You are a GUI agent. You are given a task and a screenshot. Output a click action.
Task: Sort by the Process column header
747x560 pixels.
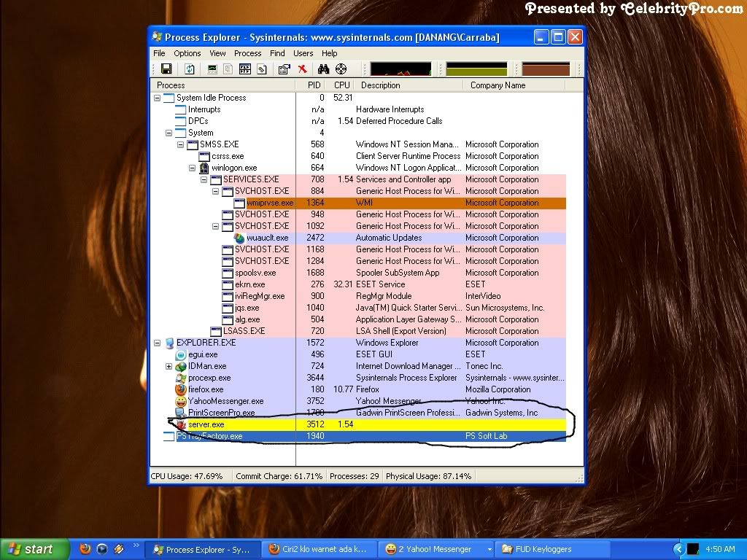tap(223, 85)
